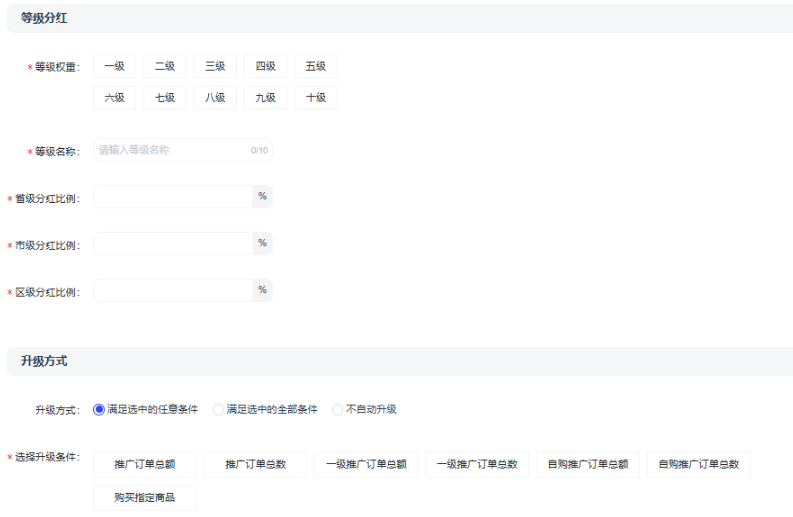The width and height of the screenshot is (793, 517).
Task: Select 六级 level weight
Action: click(114, 98)
